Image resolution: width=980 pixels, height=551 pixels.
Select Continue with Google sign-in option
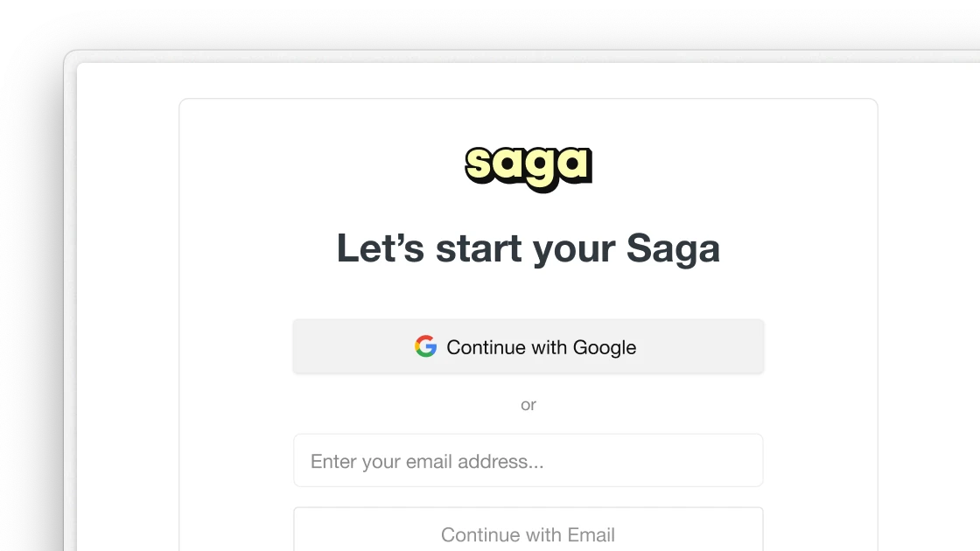click(x=528, y=346)
